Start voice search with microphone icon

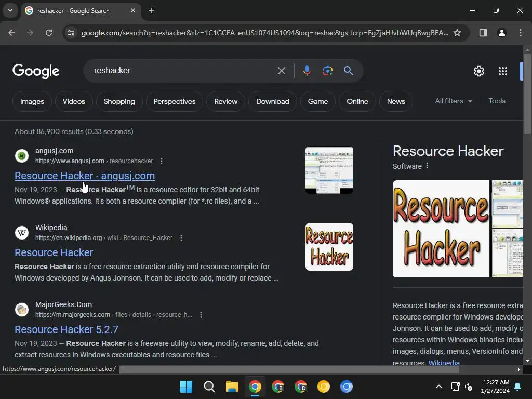tap(307, 71)
